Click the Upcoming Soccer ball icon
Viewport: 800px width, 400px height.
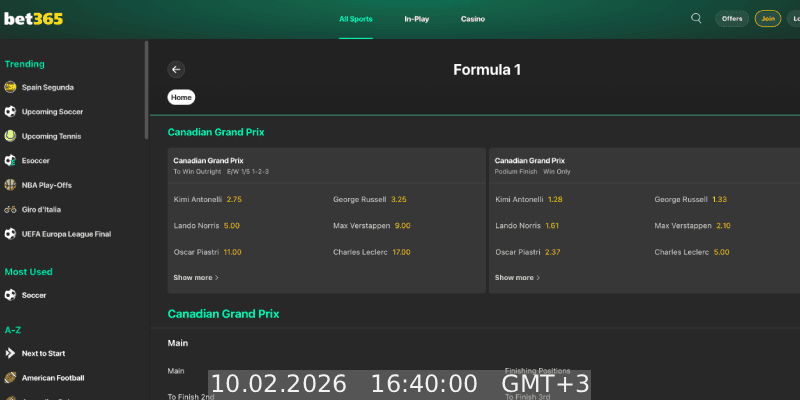click(x=10, y=112)
